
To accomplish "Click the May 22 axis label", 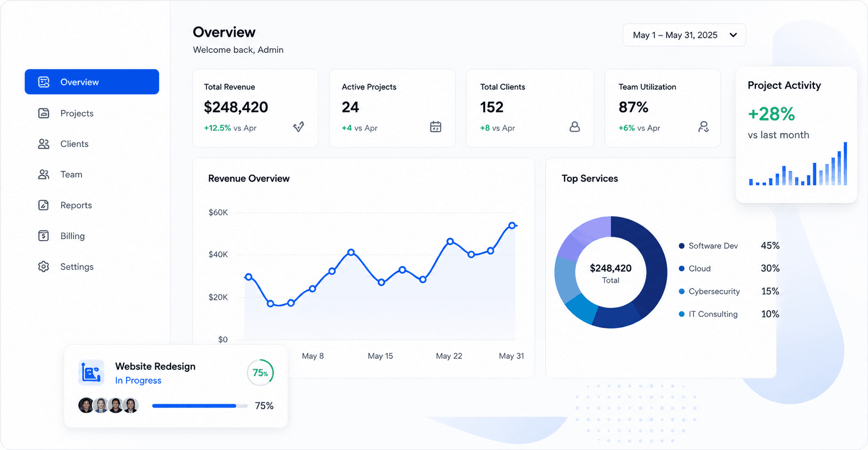I will [x=449, y=356].
